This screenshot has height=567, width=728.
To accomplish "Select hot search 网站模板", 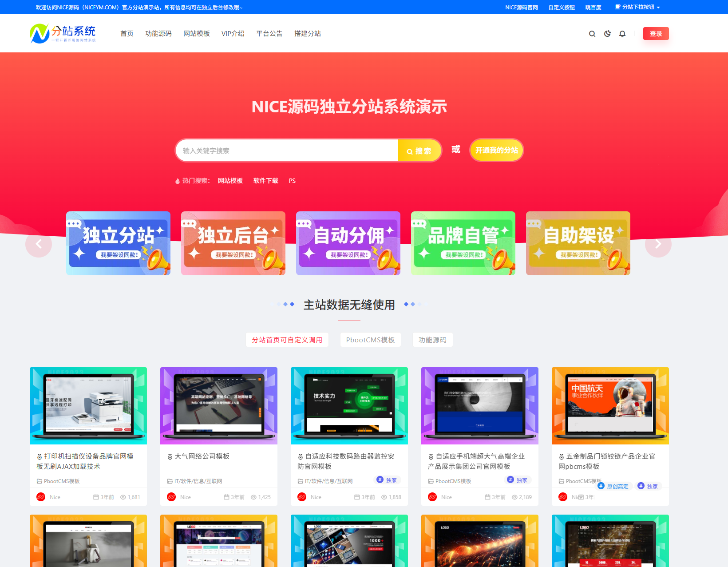I will 230,181.
